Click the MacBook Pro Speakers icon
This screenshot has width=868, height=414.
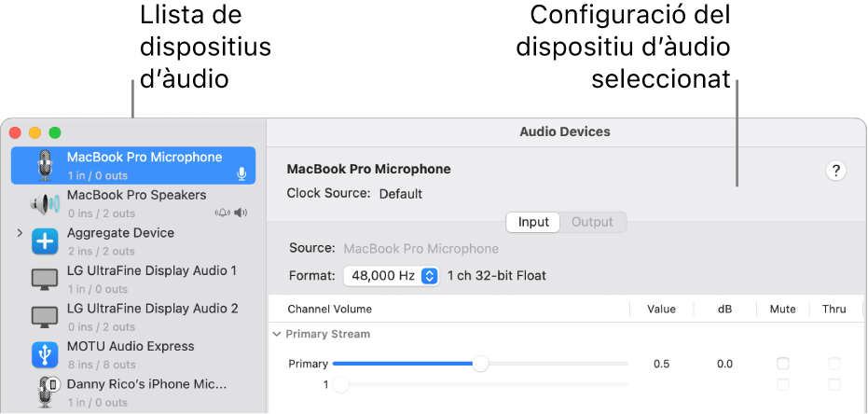[x=44, y=203]
